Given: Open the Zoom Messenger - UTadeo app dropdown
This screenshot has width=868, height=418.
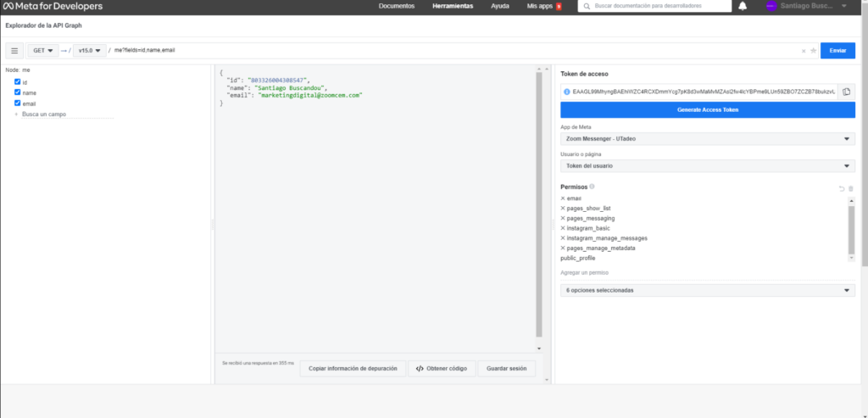Looking at the screenshot, I should tap(707, 139).
